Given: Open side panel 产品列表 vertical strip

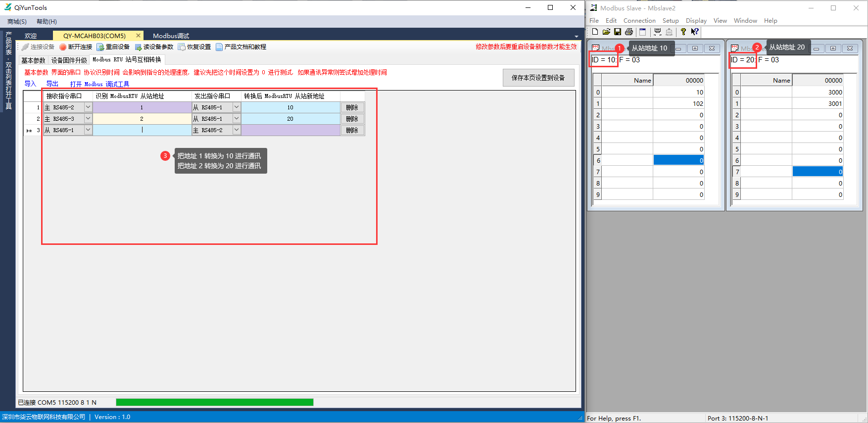Looking at the screenshot, I should click(x=8, y=70).
